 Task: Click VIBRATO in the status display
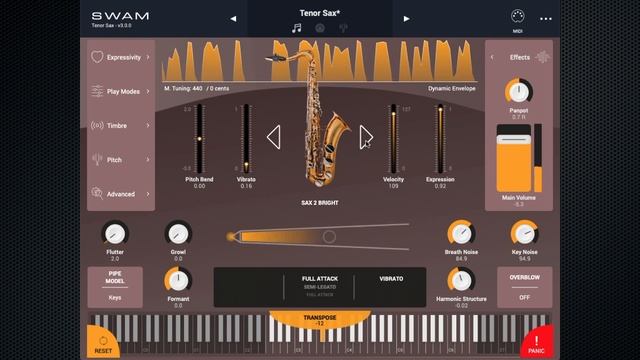click(x=391, y=279)
